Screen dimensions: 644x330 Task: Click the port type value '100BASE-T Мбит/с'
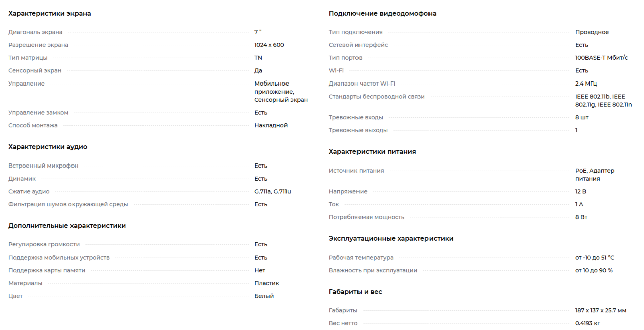[x=601, y=58]
